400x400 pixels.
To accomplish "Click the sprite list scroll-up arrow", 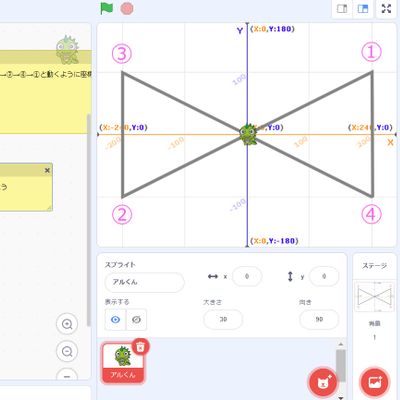I will (341, 344).
